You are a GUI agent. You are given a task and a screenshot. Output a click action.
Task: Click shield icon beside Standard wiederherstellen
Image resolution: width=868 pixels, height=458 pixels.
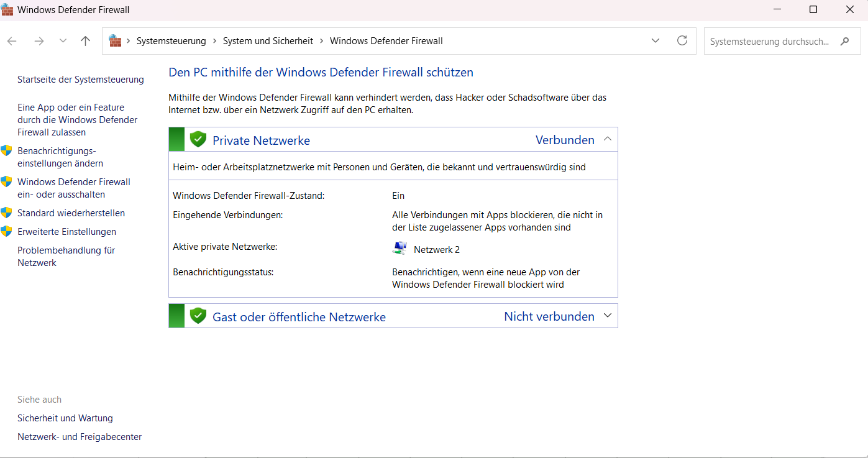[x=6, y=213]
